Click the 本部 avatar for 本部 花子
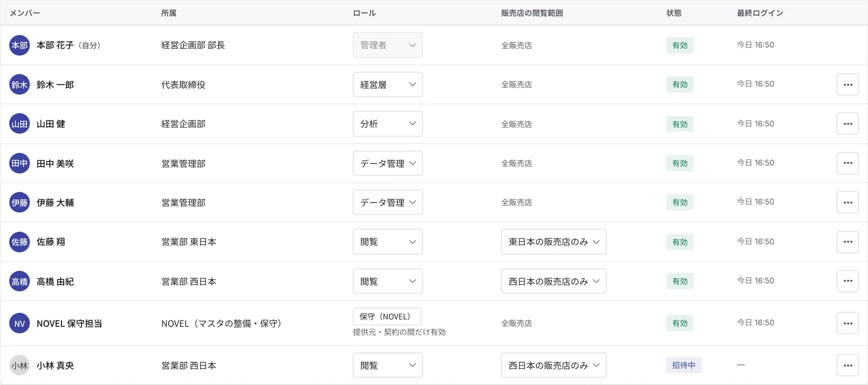868x385 pixels. 20,45
